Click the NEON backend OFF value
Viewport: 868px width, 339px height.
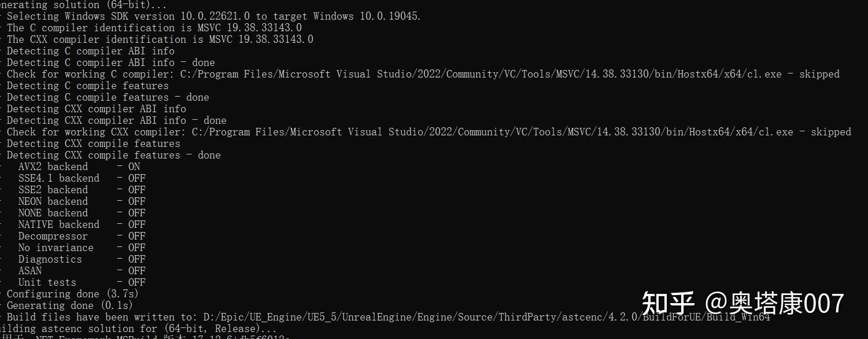coord(136,201)
